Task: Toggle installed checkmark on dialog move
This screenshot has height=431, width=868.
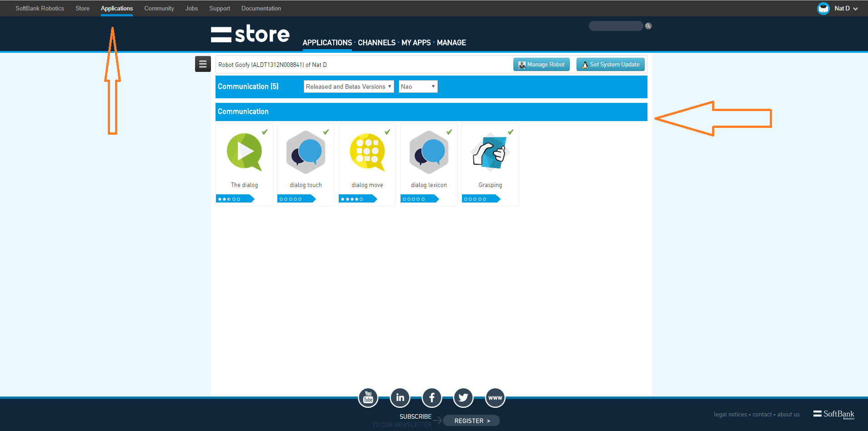Action: tap(387, 132)
